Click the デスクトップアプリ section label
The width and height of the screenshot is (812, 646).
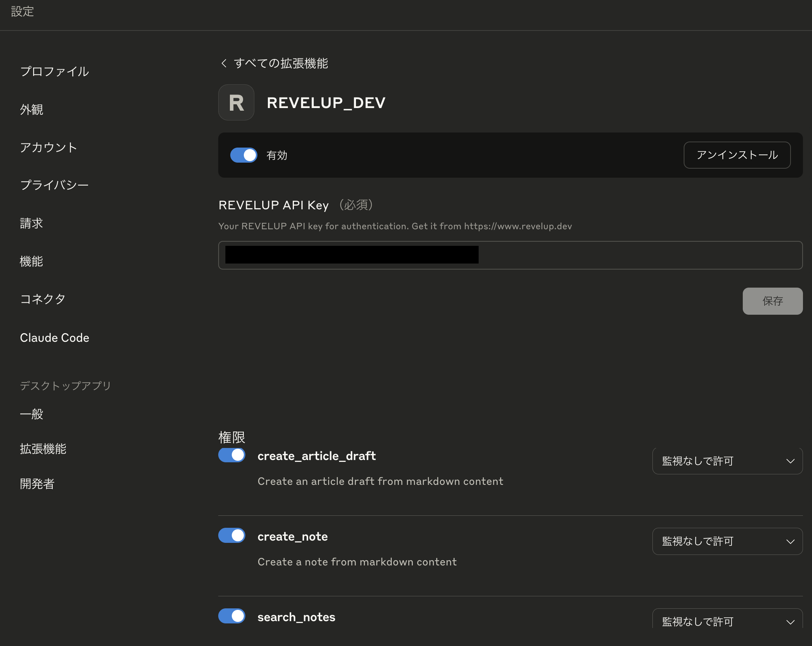point(65,385)
